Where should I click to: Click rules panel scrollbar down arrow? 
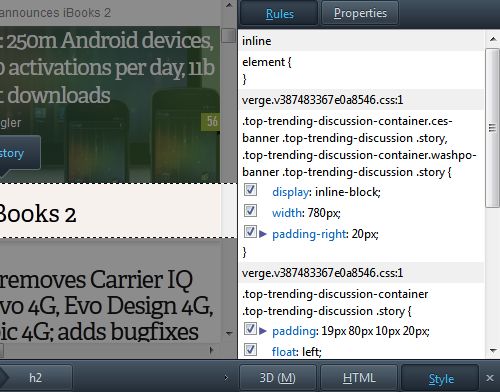click(x=493, y=350)
